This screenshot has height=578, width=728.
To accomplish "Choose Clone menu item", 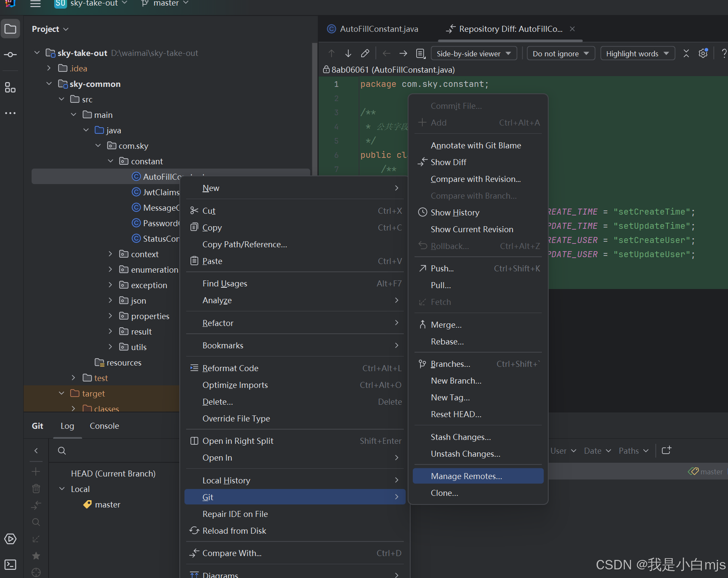I will coord(478,493).
